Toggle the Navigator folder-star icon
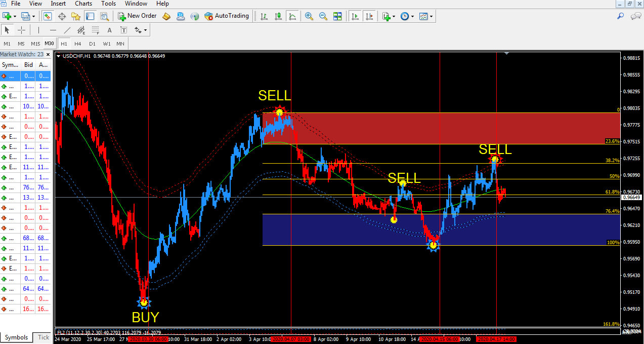Screen dimensions: 644x344 [x=76, y=16]
